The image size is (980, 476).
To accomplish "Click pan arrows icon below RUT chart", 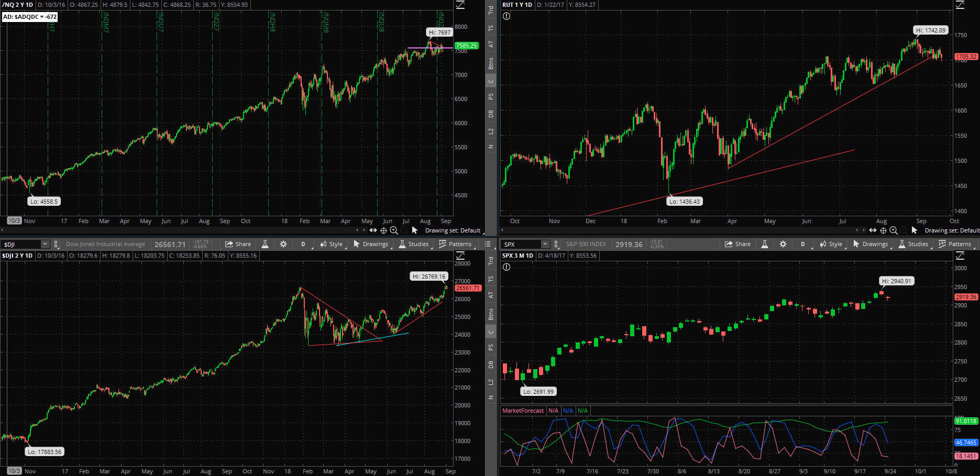I will 873,230.
